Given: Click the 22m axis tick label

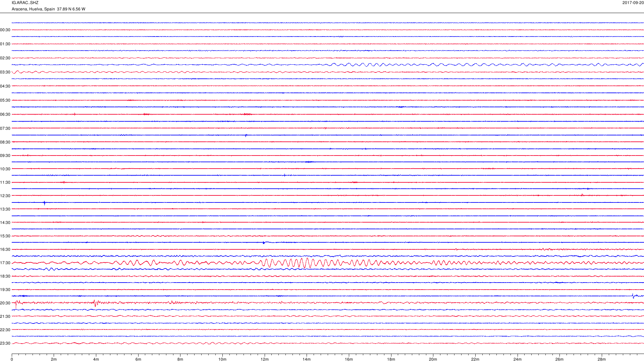Looking at the screenshot, I should [475, 359].
